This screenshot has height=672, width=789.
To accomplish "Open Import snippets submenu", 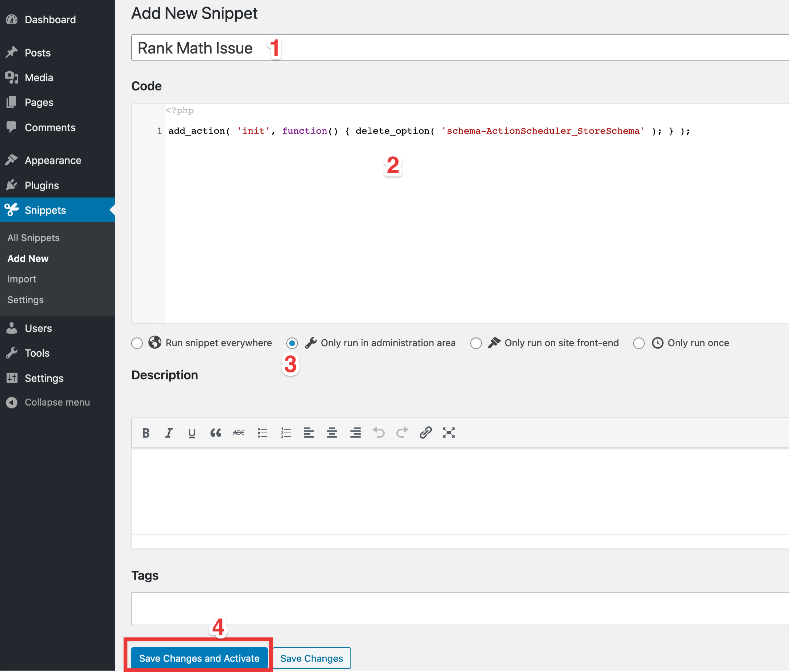I will click(x=22, y=279).
